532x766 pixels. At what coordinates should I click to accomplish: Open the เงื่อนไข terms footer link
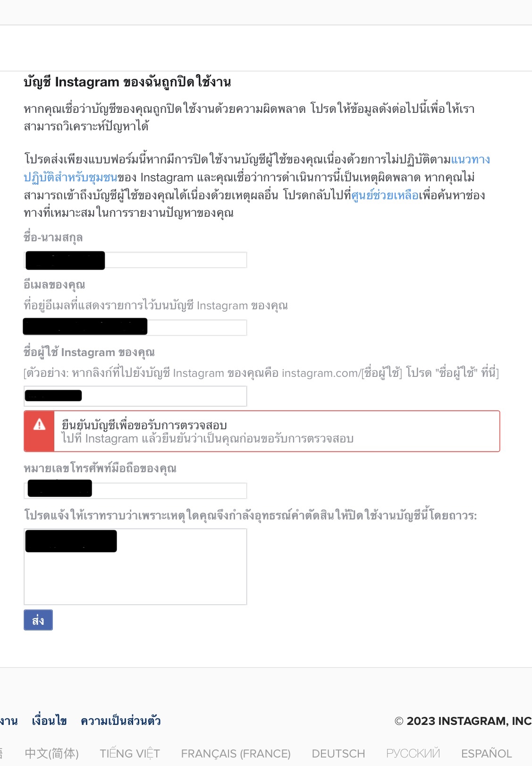tap(49, 721)
